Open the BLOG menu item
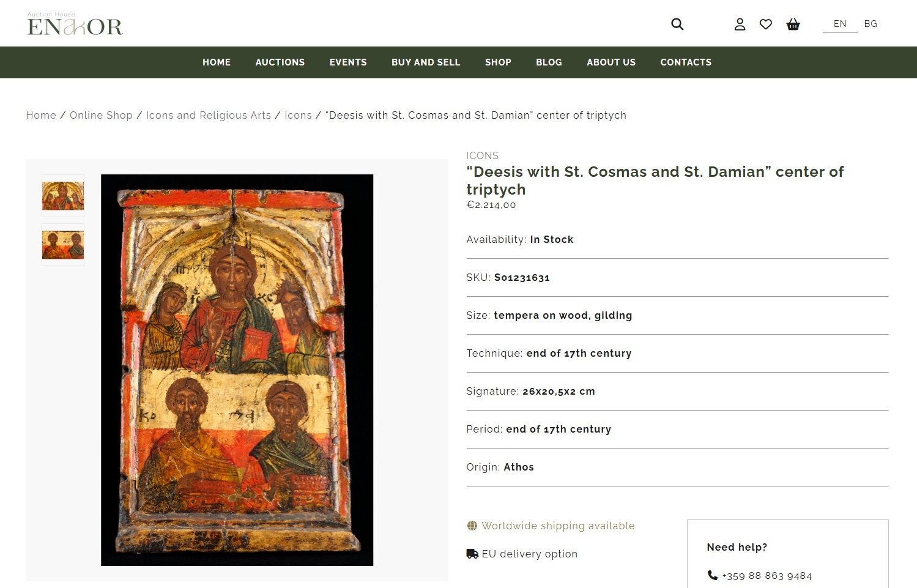917x588 pixels. 549,62
